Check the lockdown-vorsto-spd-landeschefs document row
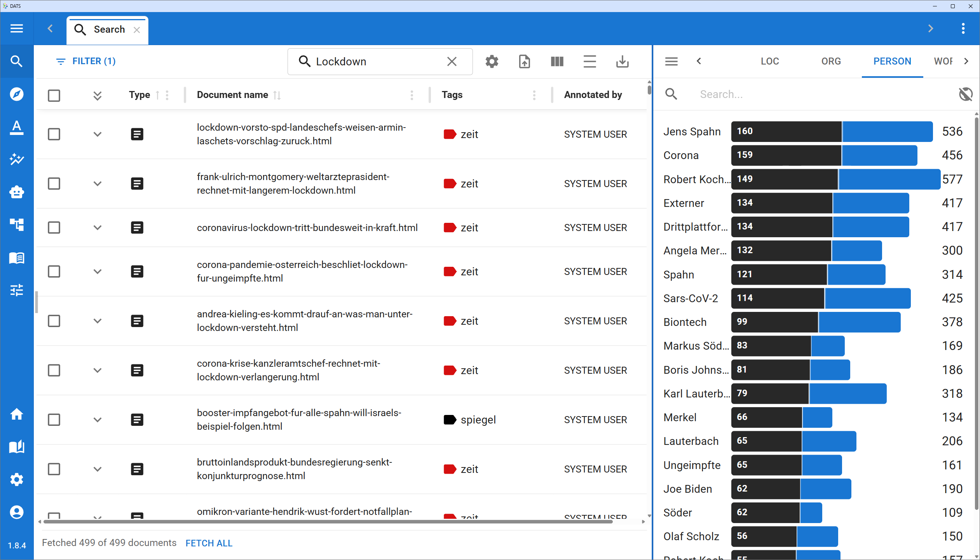 coord(54,134)
